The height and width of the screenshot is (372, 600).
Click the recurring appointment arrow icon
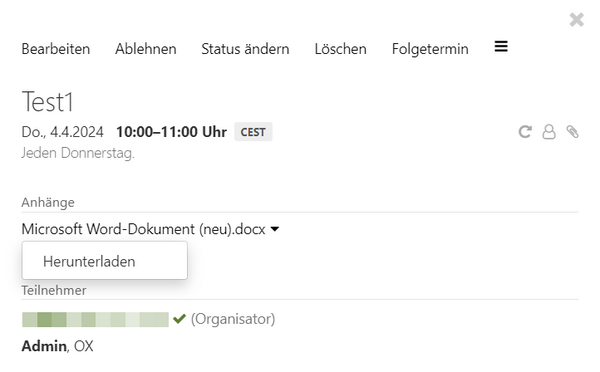(x=525, y=132)
